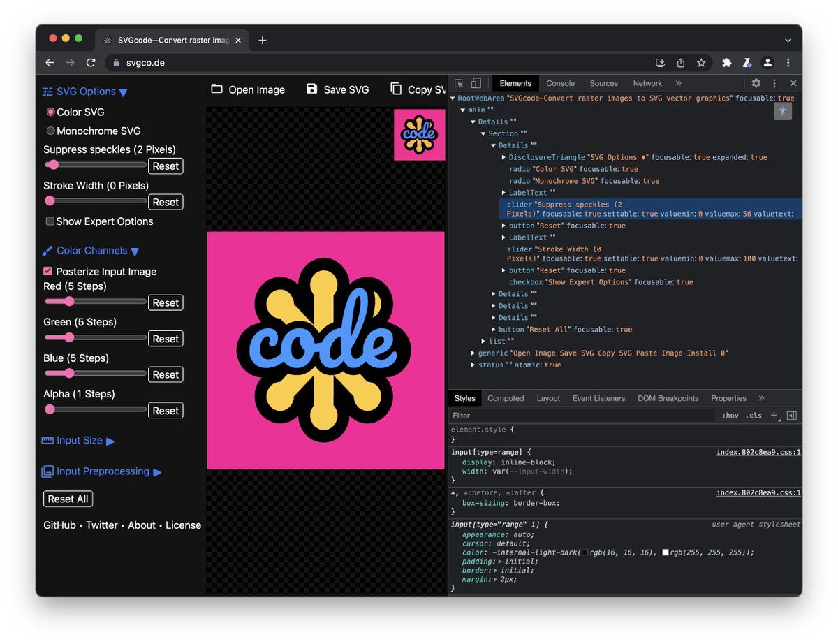Collapse the Color Channels section triangle
This screenshot has width=838, height=644.
(135, 251)
